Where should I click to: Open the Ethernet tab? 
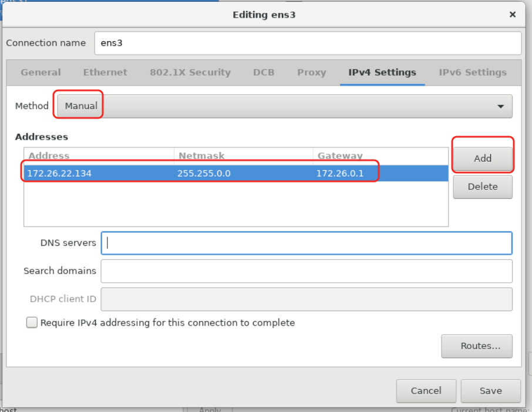point(105,72)
